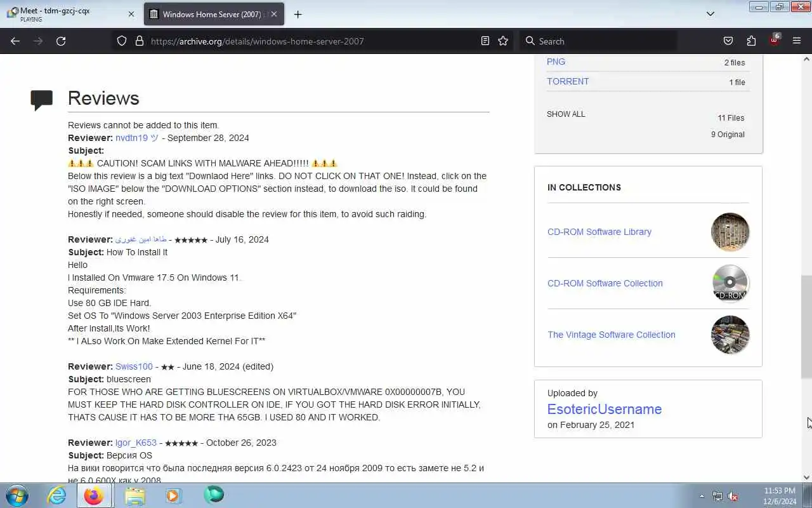This screenshot has width=812, height=508.
Task: Open a new browser tab
Action: tap(298, 14)
